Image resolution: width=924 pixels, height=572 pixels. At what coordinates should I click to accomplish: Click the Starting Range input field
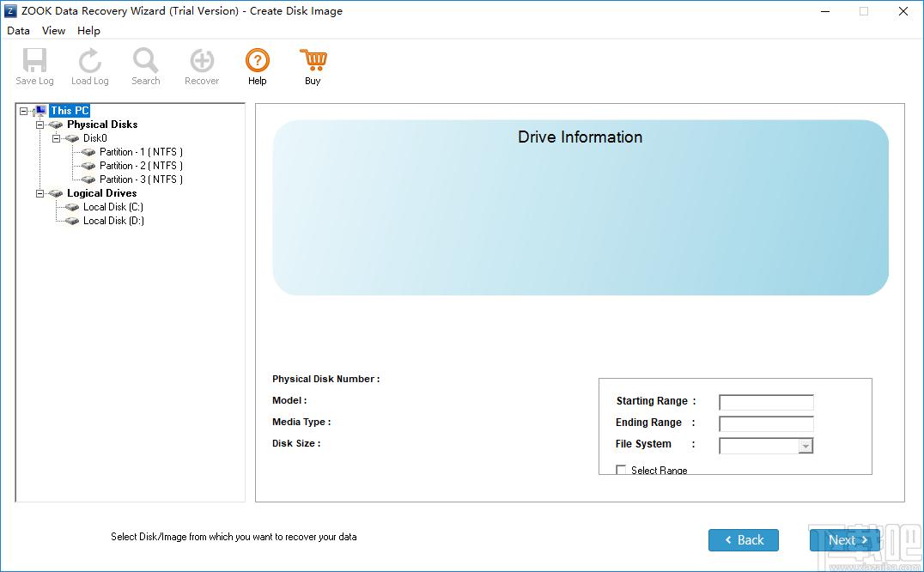coord(766,402)
